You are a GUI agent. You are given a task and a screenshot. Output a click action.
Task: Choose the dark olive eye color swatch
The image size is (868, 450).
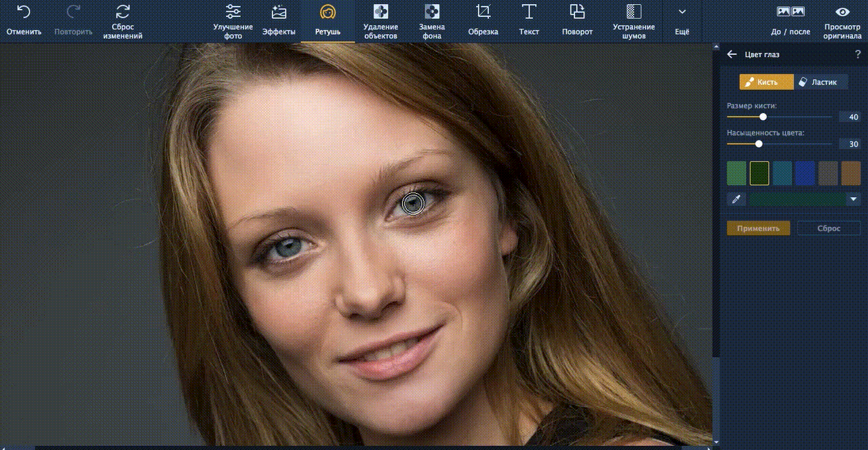(828, 173)
